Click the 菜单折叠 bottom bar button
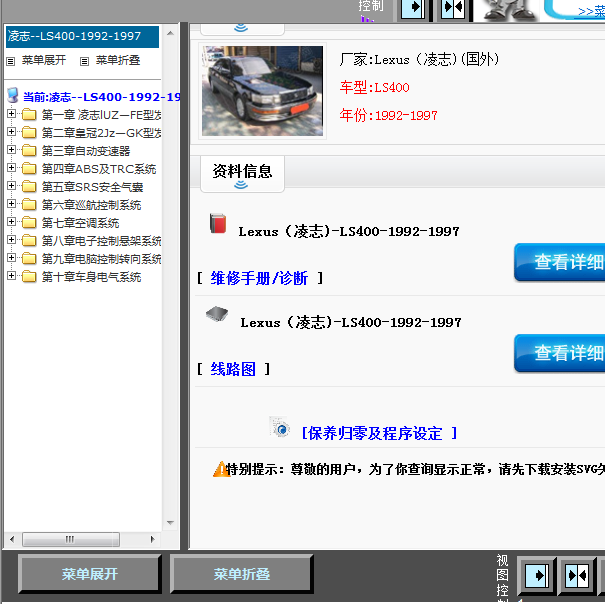 click(x=242, y=574)
